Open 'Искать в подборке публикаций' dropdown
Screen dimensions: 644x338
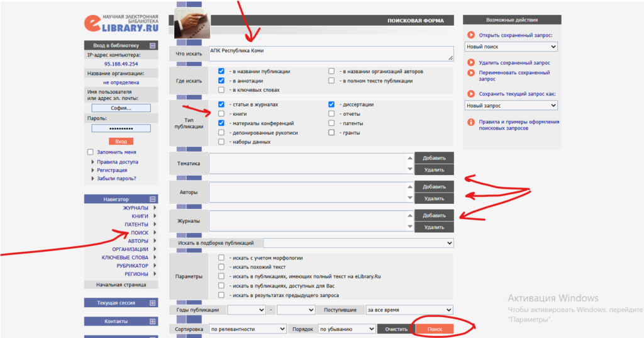coord(358,243)
